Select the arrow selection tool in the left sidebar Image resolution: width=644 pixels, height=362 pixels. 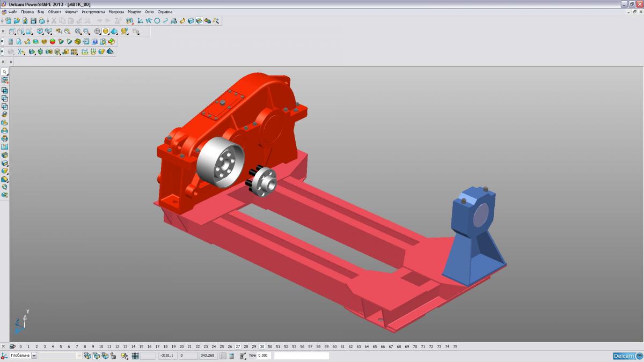[5, 71]
